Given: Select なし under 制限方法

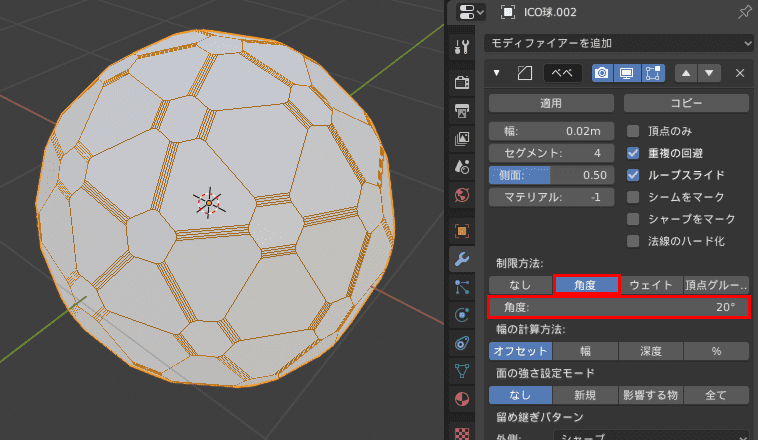Looking at the screenshot, I should click(x=521, y=285).
